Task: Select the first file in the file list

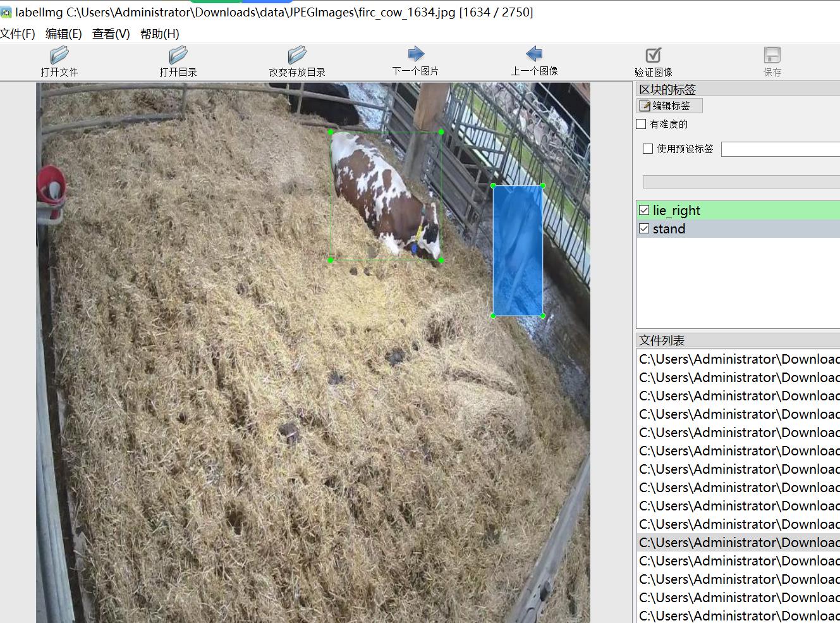Action: tap(738, 359)
